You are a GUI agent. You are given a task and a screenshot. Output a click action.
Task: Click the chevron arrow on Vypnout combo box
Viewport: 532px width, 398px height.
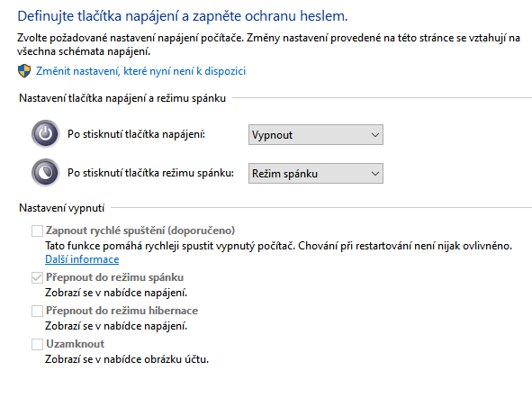click(374, 135)
